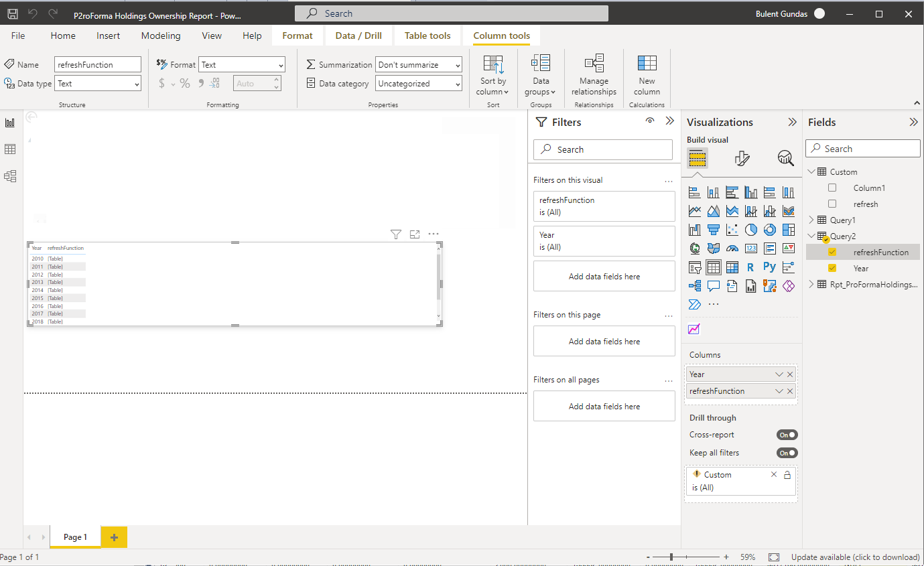Open Analytics magnifier tab in Visualizations
Viewport: 924px width, 566px height.
785,158
